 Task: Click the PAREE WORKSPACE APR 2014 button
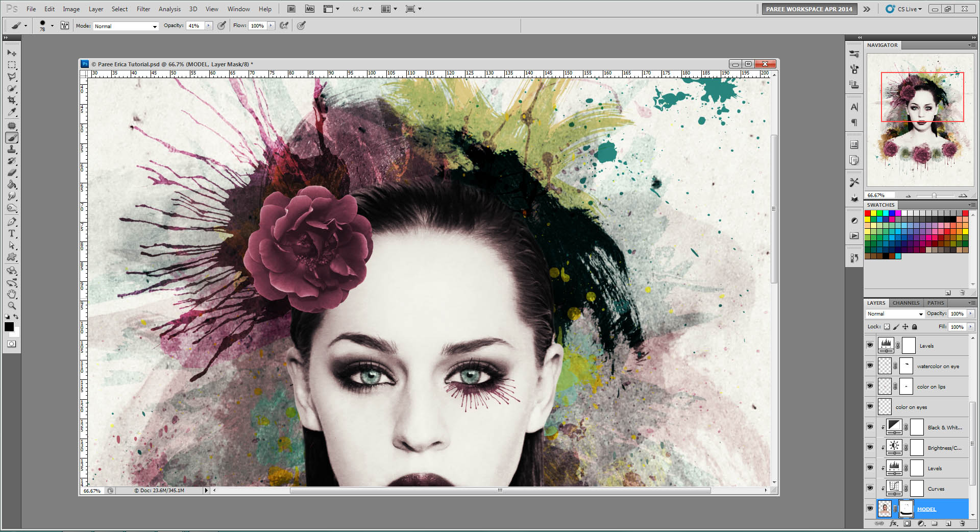coord(808,9)
